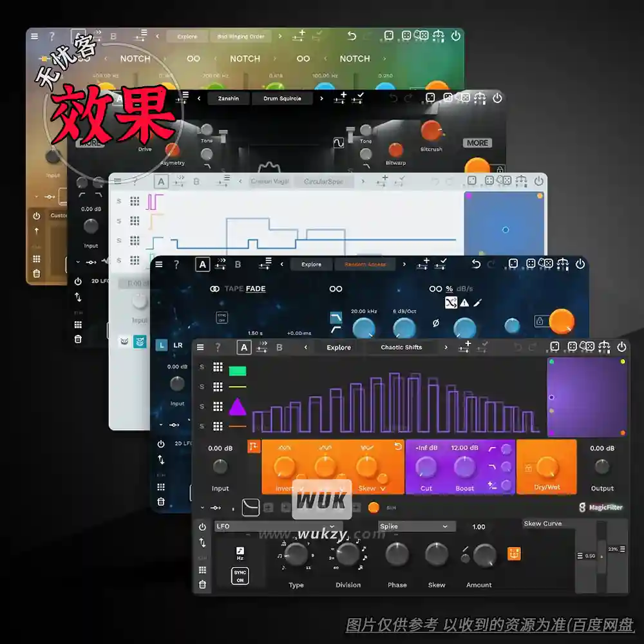
Task: Open Explore tab in Chaotic Shifts window
Action: 339,348
